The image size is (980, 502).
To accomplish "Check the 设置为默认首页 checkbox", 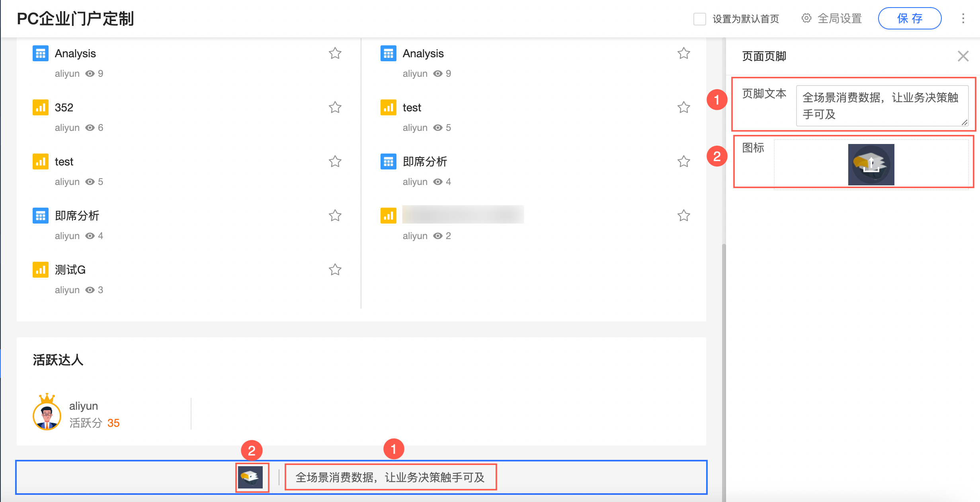I will 699,19.
